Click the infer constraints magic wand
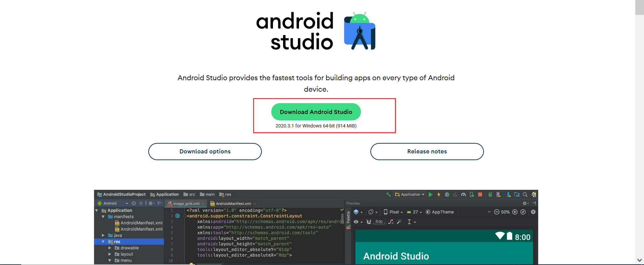 click(x=399, y=222)
